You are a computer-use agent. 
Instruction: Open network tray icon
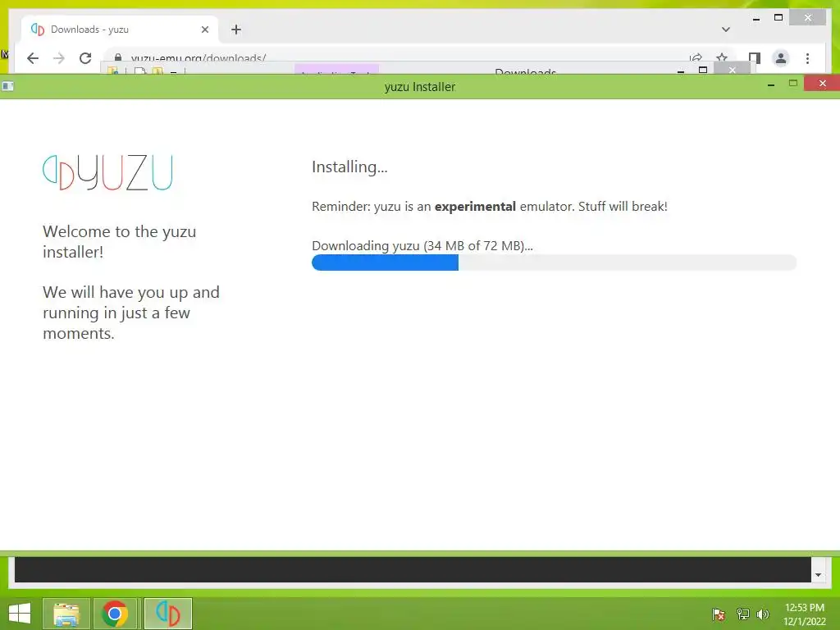point(742,614)
